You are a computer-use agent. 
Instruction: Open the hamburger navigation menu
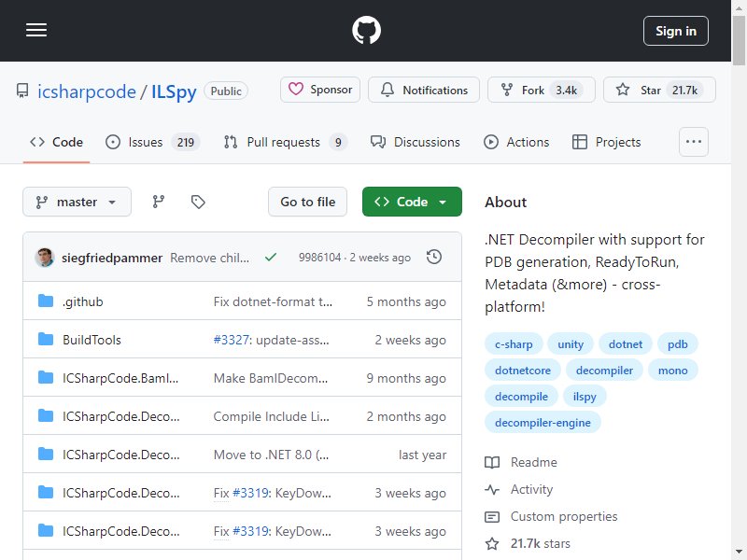point(36,31)
